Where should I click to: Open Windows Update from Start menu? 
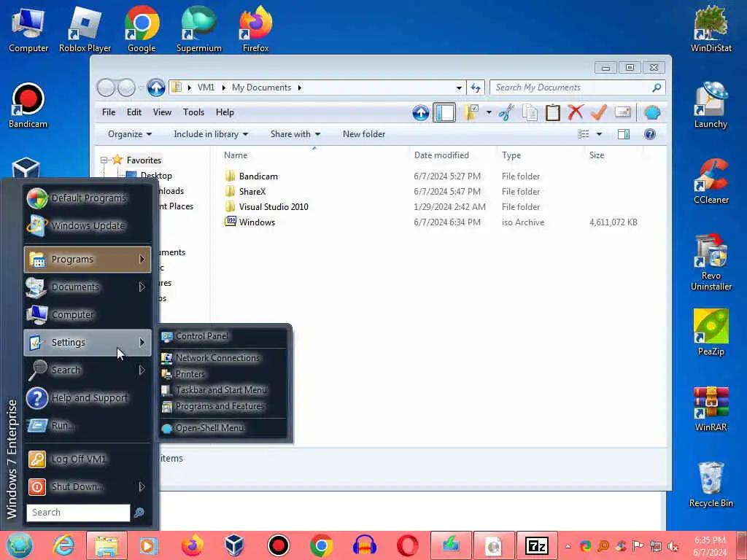coord(88,226)
